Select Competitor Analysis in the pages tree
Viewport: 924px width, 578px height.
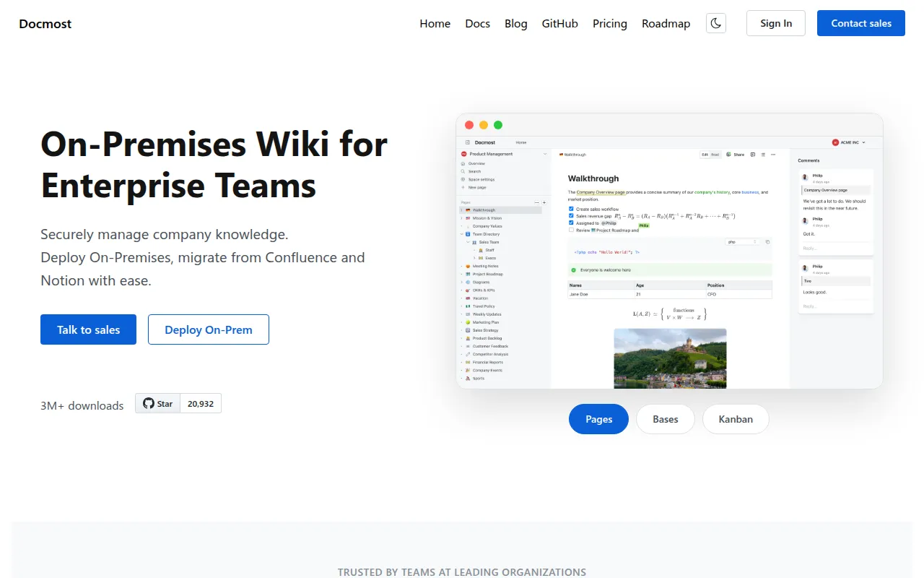click(490, 354)
